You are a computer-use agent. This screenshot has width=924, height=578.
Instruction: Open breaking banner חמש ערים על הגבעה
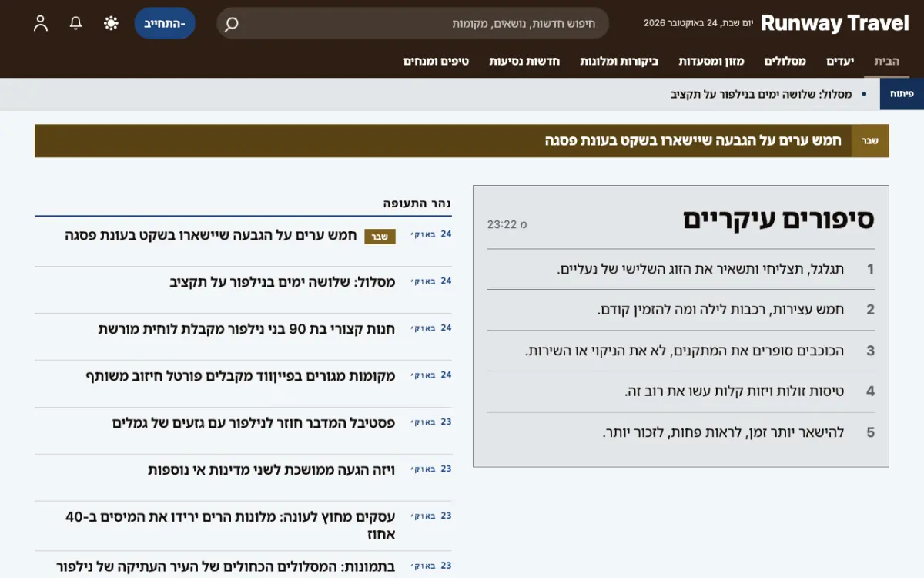pos(694,141)
